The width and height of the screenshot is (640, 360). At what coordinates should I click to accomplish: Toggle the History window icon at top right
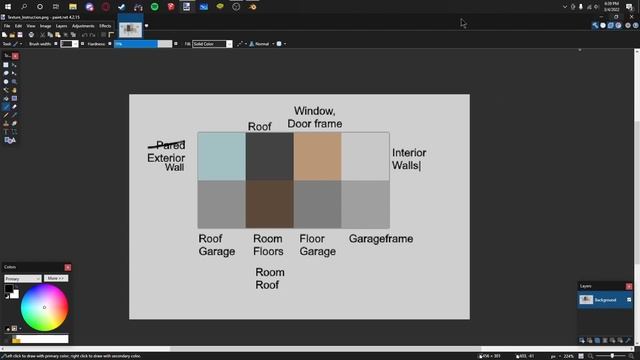click(x=603, y=25)
